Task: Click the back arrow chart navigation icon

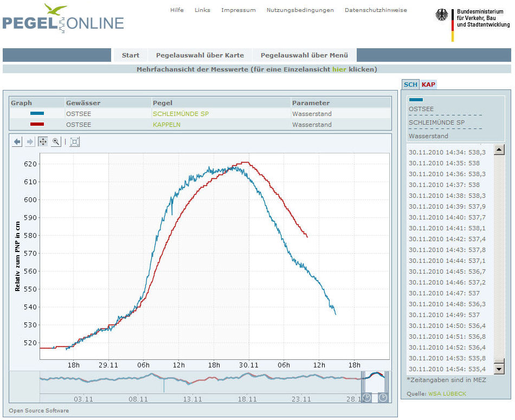Action: pos(17,142)
